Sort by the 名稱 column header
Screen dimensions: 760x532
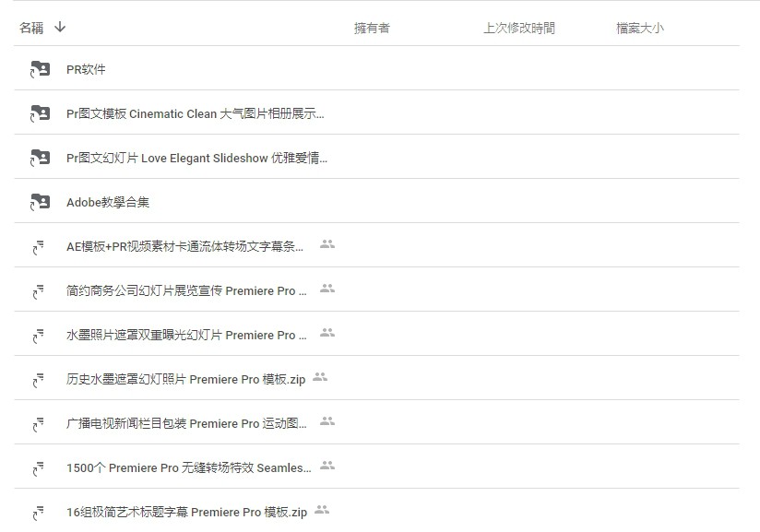point(31,28)
